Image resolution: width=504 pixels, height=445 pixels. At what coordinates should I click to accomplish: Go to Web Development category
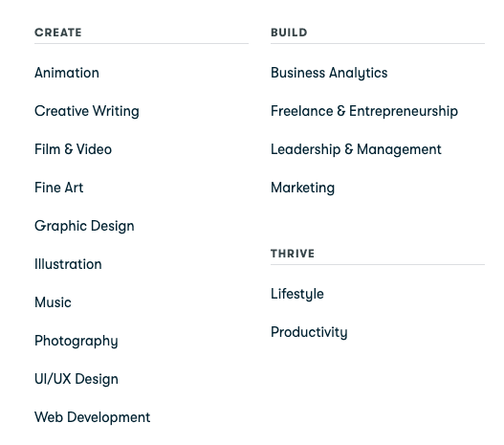click(x=92, y=417)
